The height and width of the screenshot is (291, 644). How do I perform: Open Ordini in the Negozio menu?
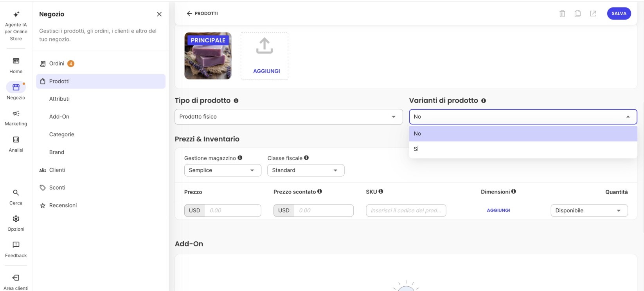point(101,63)
